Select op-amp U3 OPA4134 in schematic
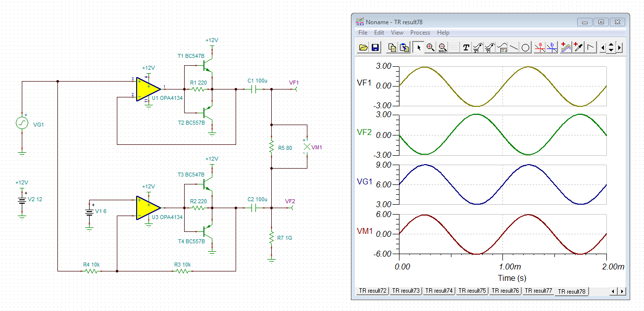Screen dimensions: 644x311 (x=149, y=208)
